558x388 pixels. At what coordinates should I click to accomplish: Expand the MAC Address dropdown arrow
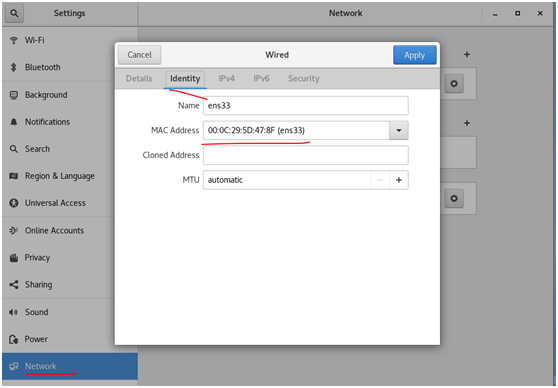[x=399, y=130]
